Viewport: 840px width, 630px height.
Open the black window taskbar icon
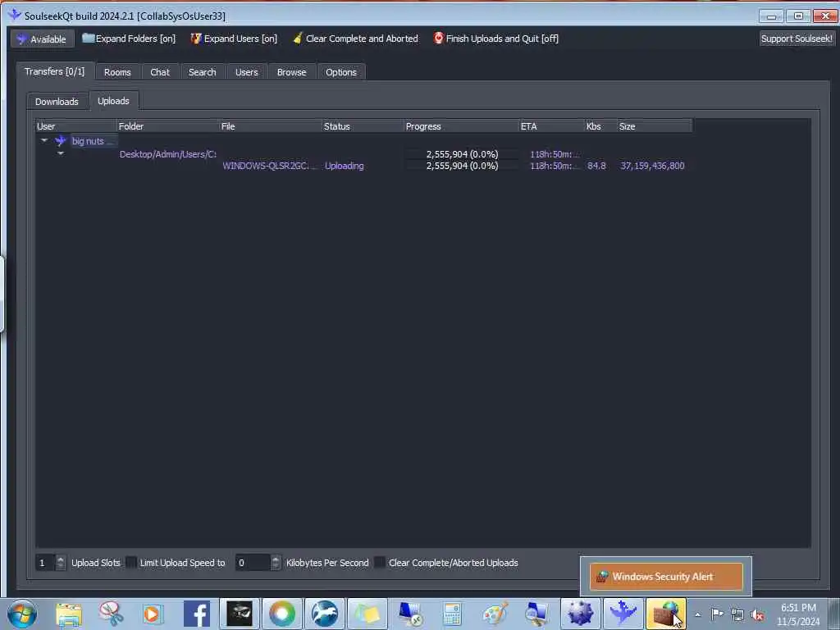click(x=240, y=614)
